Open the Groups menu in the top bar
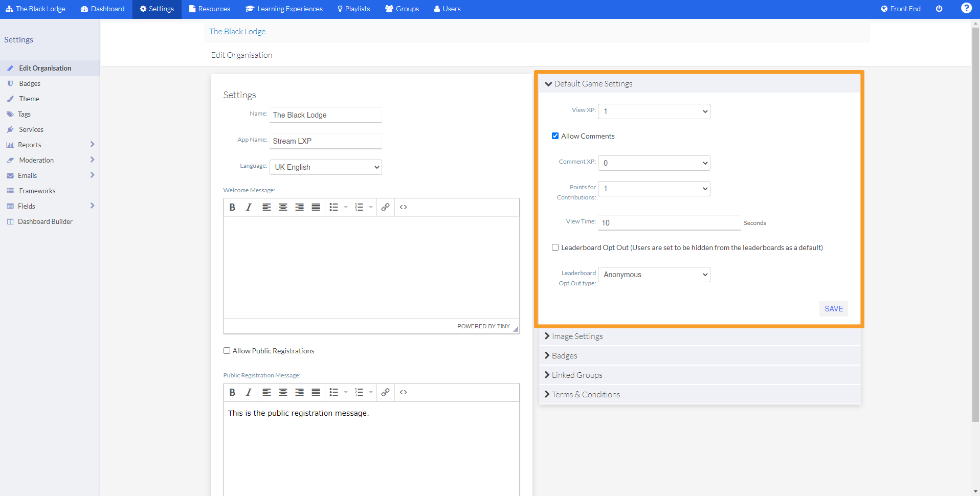The height and width of the screenshot is (496, 980). 402,9
